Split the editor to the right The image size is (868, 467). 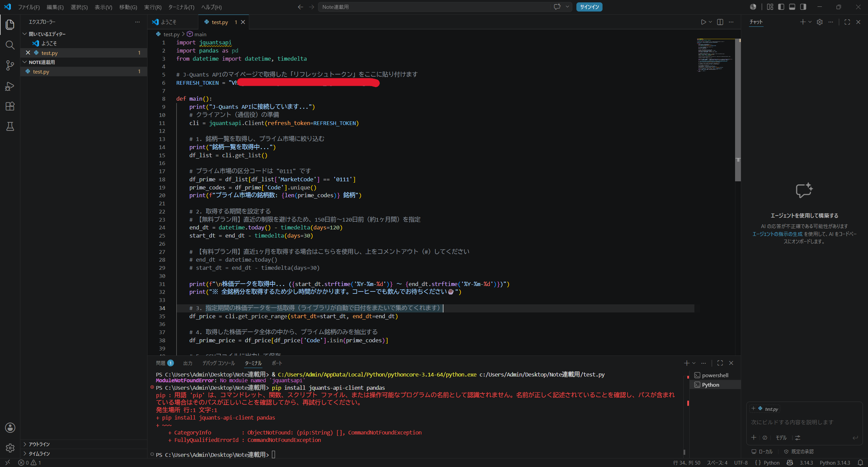pos(720,22)
